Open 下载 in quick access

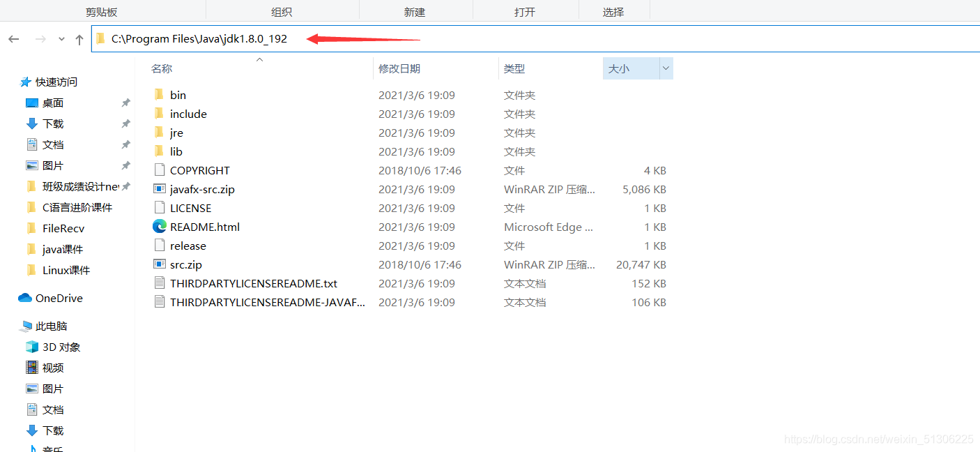coord(53,123)
